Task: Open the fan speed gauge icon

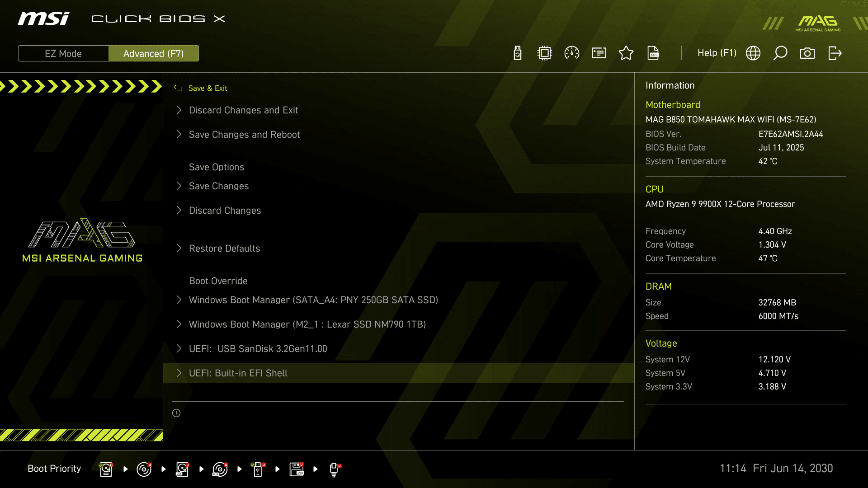Action: pos(572,53)
